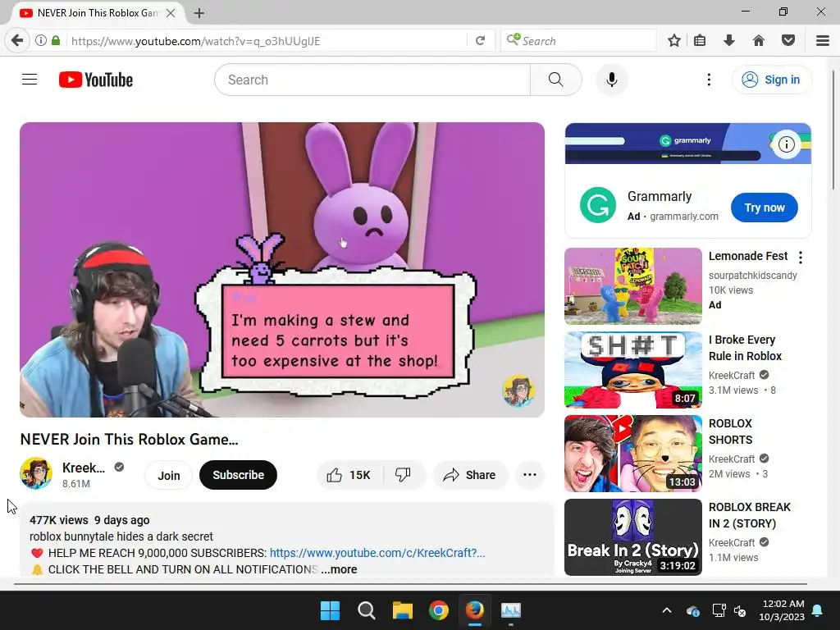Image resolution: width=840 pixels, height=630 pixels.
Task: Show site information icon in address bar
Action: point(41,40)
